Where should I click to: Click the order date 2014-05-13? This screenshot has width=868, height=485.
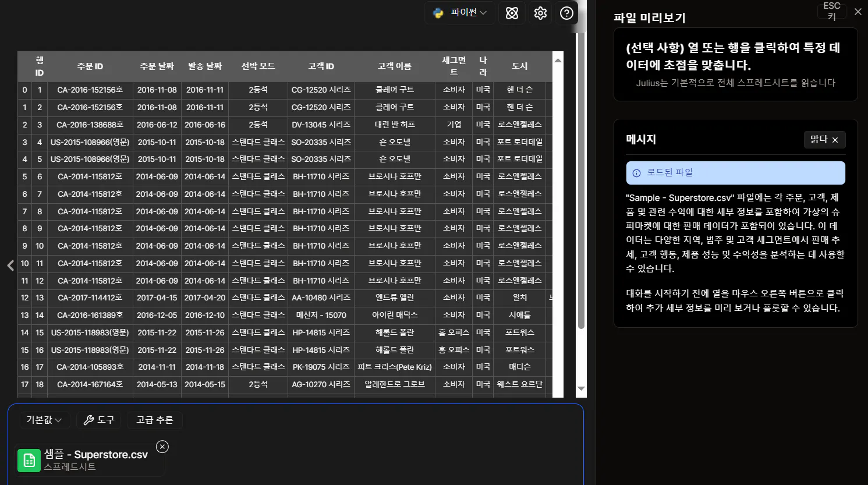point(157,384)
